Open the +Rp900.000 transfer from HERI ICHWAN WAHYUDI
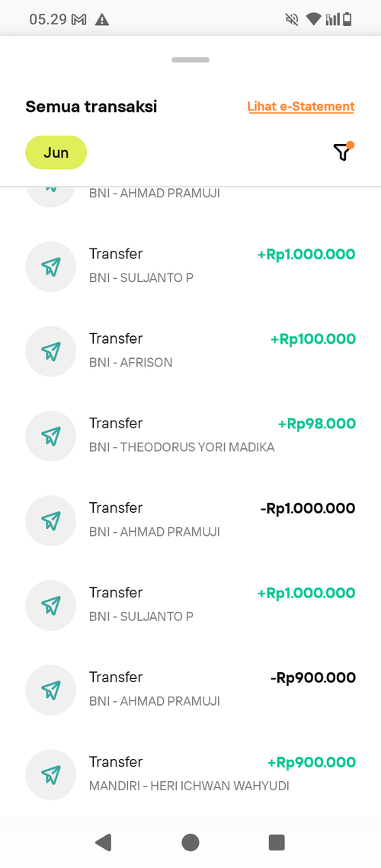381x868 pixels. coord(190,775)
